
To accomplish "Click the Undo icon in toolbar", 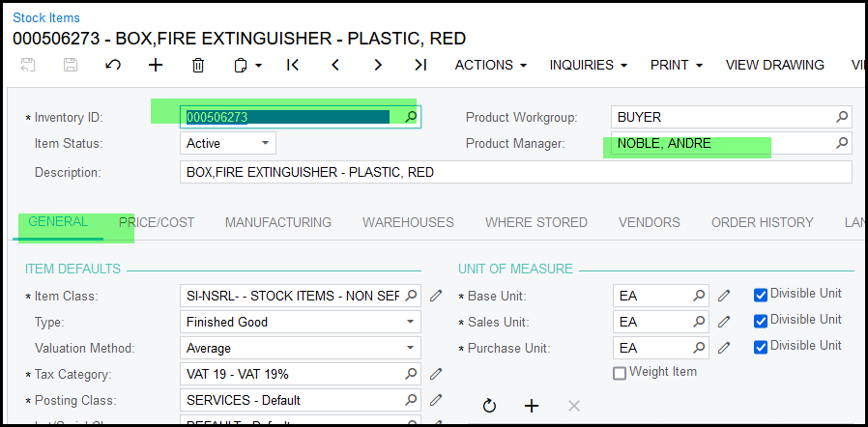I will [x=113, y=65].
